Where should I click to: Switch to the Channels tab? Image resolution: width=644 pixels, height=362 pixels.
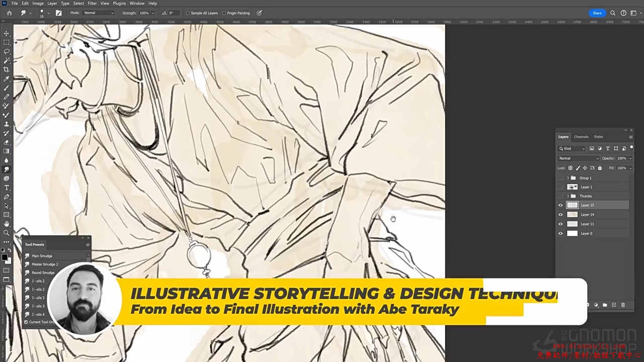tap(581, 137)
